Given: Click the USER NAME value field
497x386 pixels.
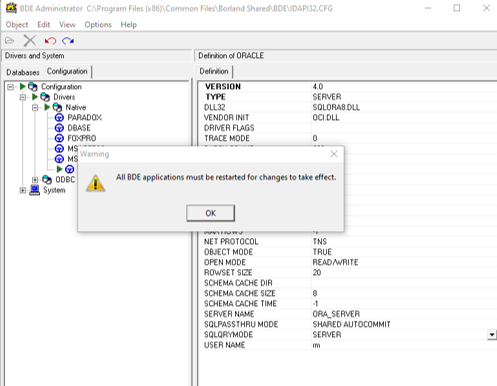Looking at the screenshot, I should [x=404, y=345].
